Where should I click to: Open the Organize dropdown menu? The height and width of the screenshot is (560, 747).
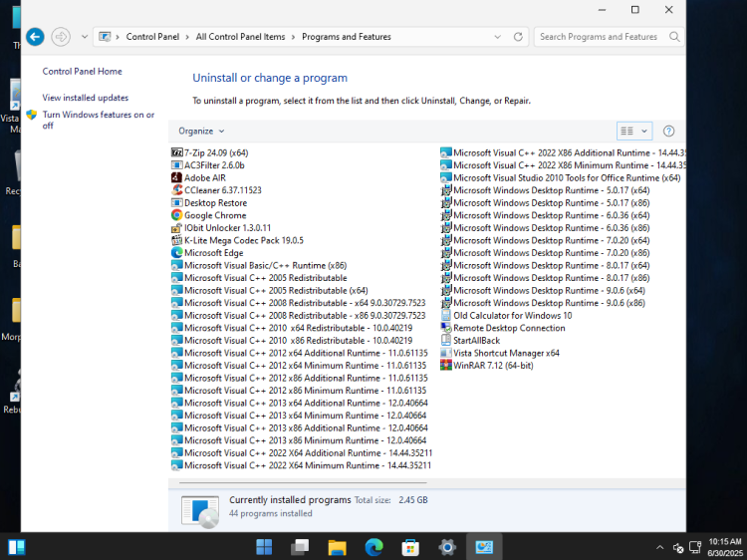201,132
